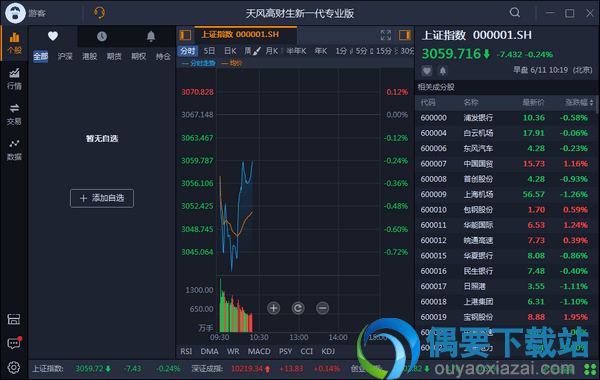Set price alert bell for 上证指数
This screenshot has height=380, width=600.
point(443,70)
